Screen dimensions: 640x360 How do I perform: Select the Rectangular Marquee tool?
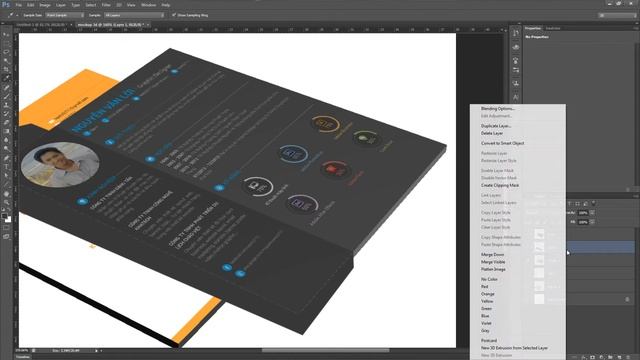click(6, 43)
